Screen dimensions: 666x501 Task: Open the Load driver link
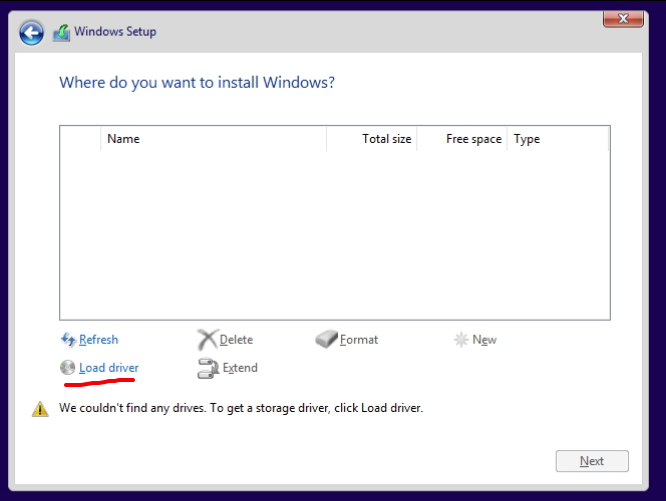[x=108, y=368]
